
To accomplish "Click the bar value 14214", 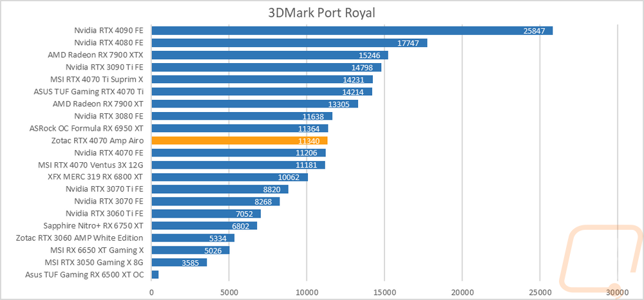I will coord(354,92).
